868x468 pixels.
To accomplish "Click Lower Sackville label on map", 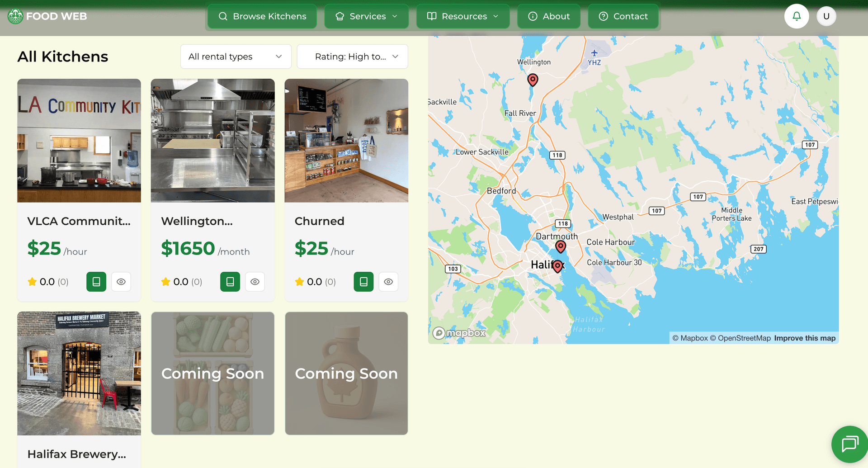I will tap(482, 152).
